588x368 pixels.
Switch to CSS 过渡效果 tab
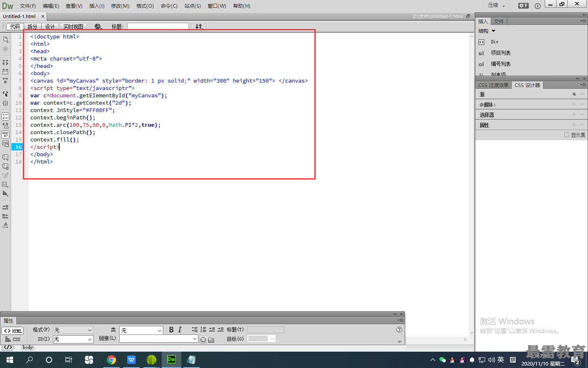point(493,85)
